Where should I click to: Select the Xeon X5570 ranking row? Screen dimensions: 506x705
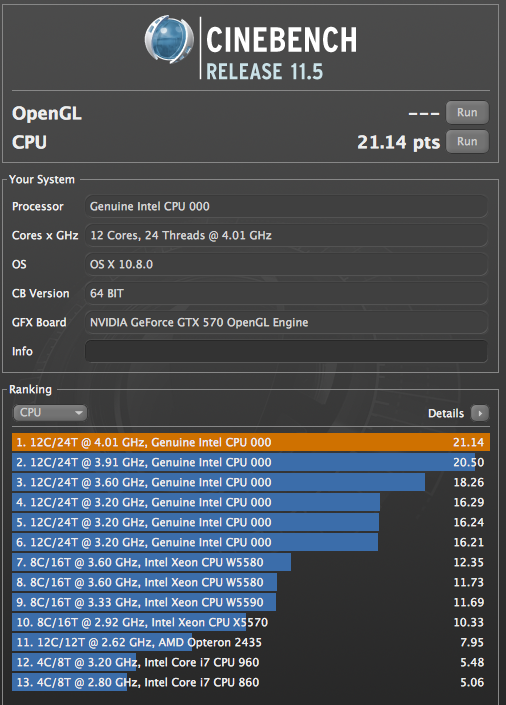point(251,622)
